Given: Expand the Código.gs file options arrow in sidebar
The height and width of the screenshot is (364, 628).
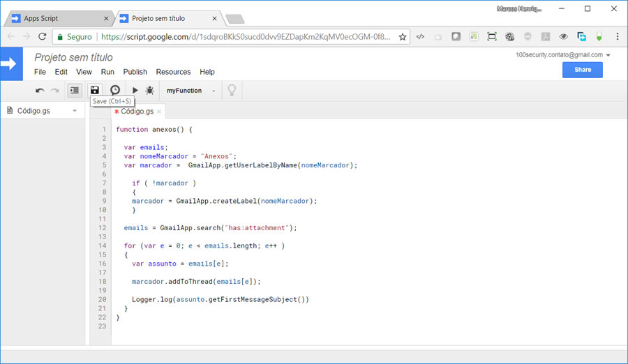Looking at the screenshot, I should pos(75,111).
